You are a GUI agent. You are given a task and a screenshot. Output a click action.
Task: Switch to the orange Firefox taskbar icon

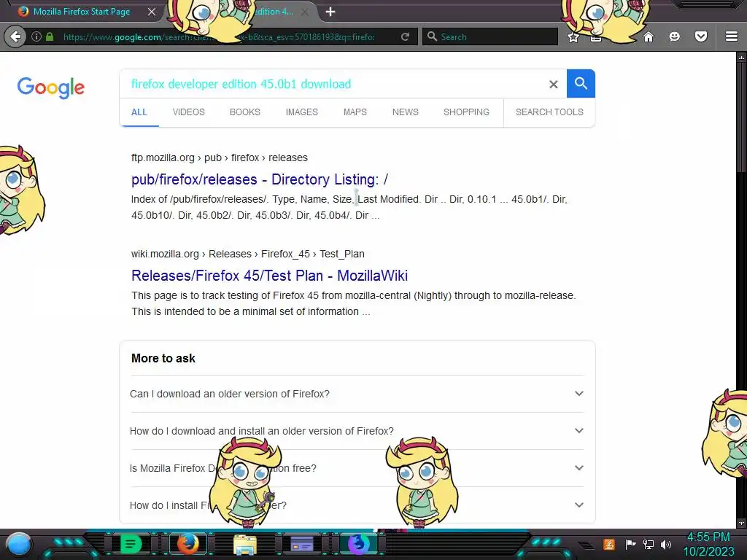coord(187,544)
